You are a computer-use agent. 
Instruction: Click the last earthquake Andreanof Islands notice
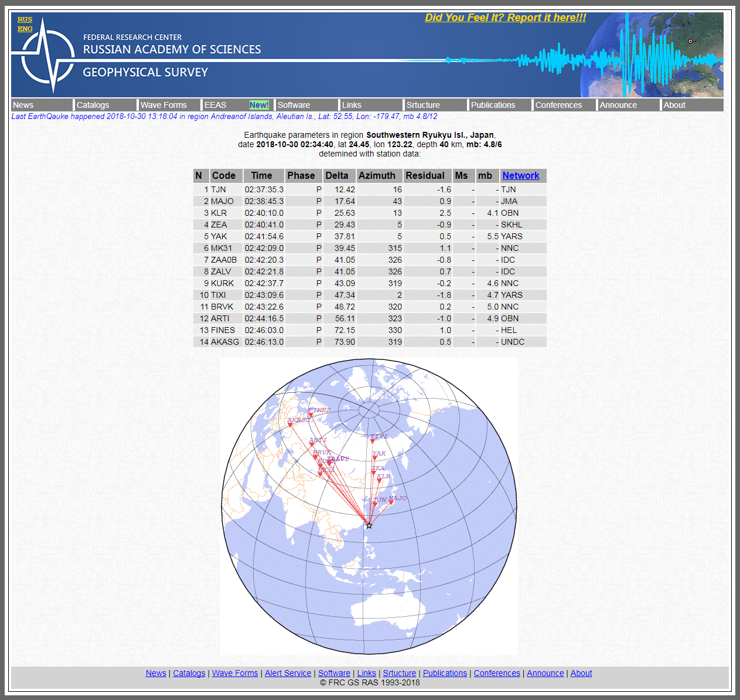coord(224,116)
